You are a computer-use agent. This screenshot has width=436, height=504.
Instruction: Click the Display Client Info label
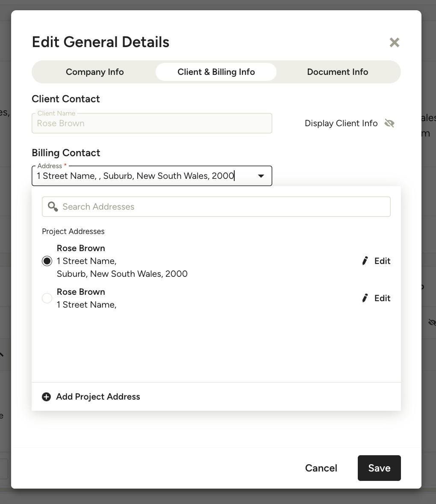tap(341, 123)
